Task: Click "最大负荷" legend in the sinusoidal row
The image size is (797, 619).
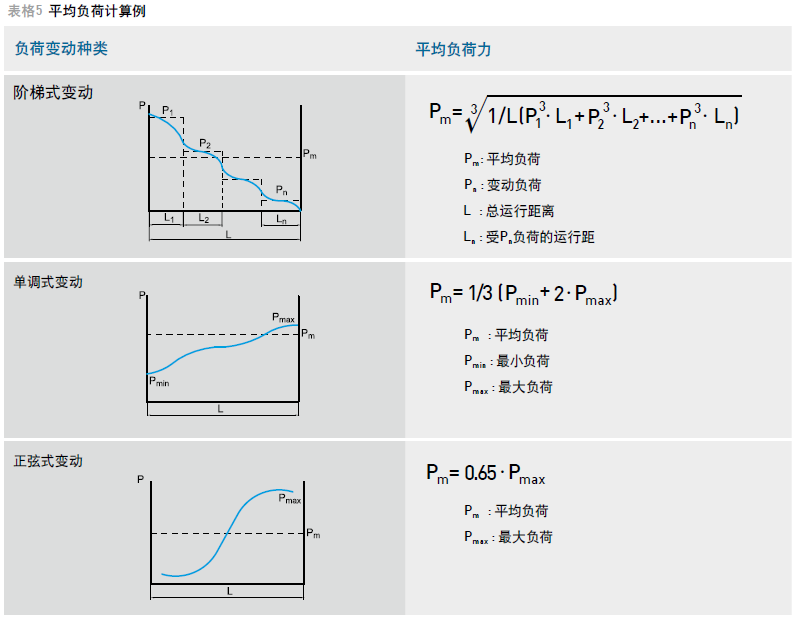Action: [x=508, y=537]
